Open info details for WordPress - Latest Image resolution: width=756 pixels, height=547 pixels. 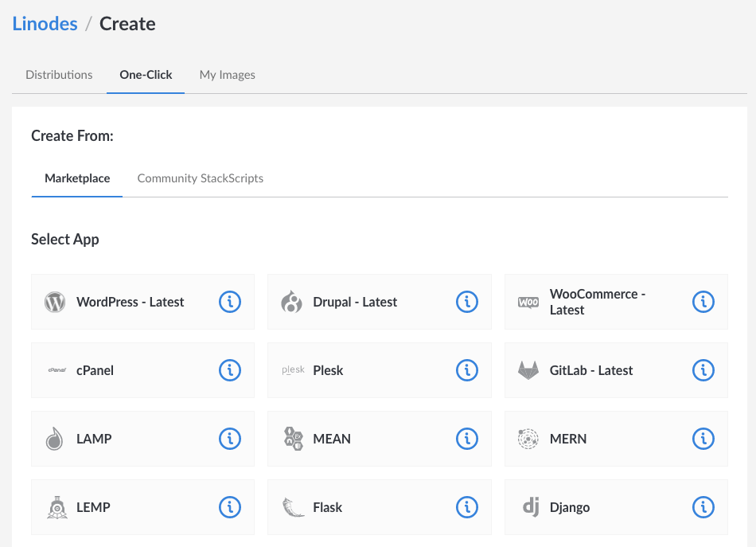tap(230, 302)
